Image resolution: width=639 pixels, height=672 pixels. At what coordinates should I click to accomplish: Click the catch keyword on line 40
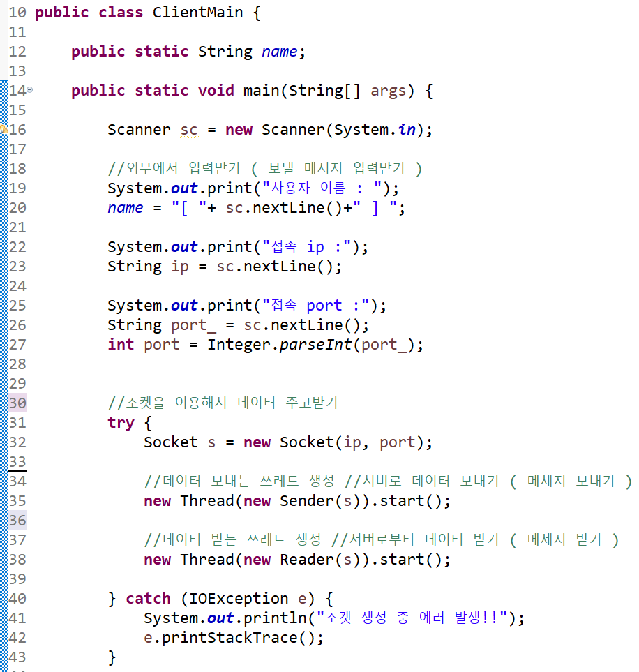tap(148, 599)
